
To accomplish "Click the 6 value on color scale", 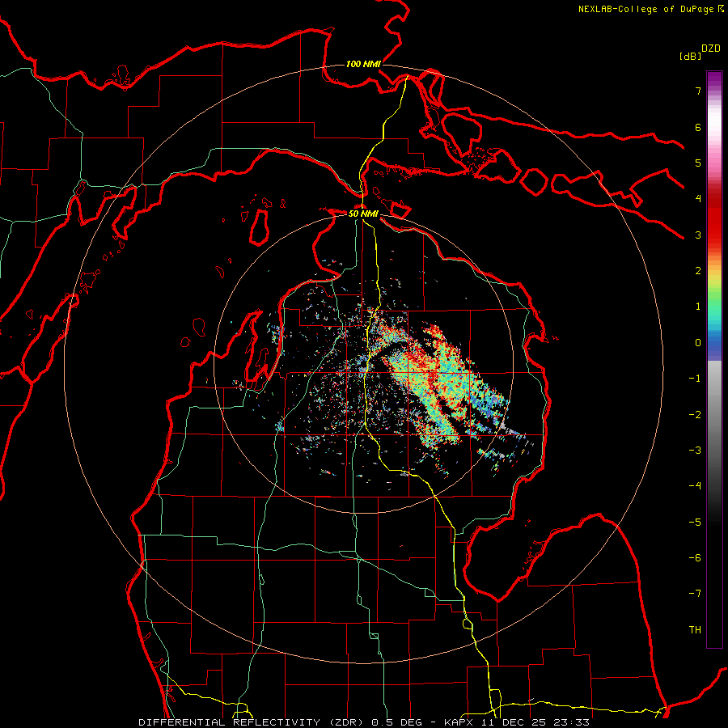I will pyautogui.click(x=698, y=127).
